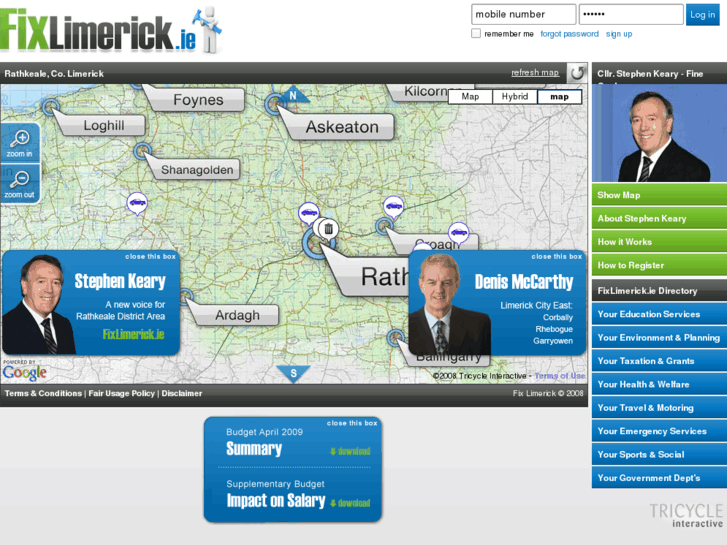Click the forgot password link

pos(569,34)
